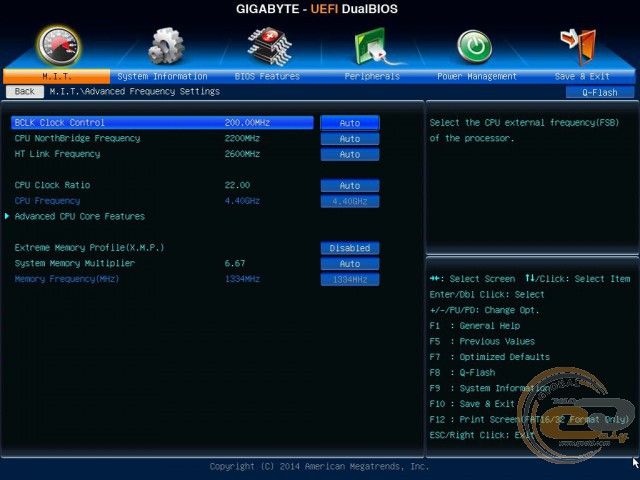Click the M.I.T. speedometer icon
Screen dimensions: 640x480
click(x=58, y=47)
